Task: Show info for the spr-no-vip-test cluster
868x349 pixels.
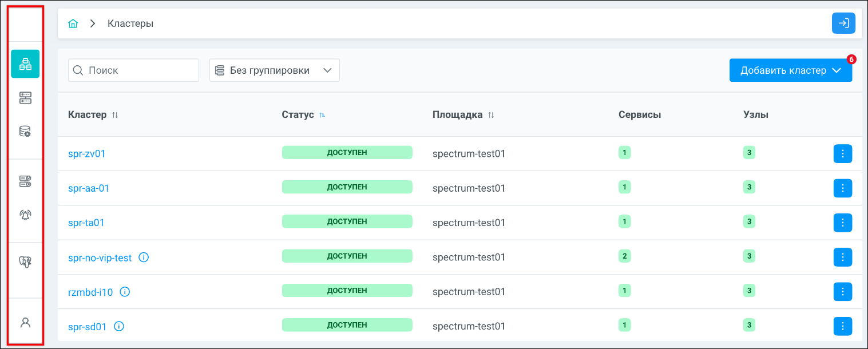Action: pyautogui.click(x=144, y=257)
